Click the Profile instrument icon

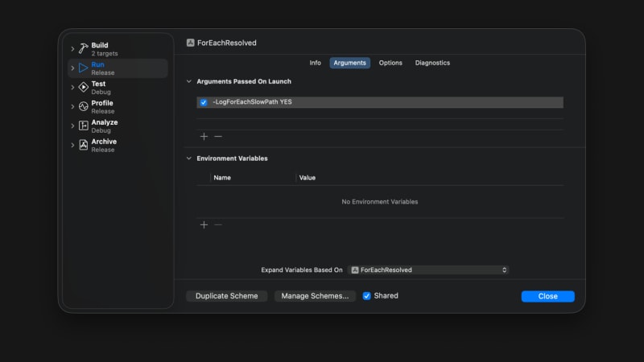(x=84, y=106)
